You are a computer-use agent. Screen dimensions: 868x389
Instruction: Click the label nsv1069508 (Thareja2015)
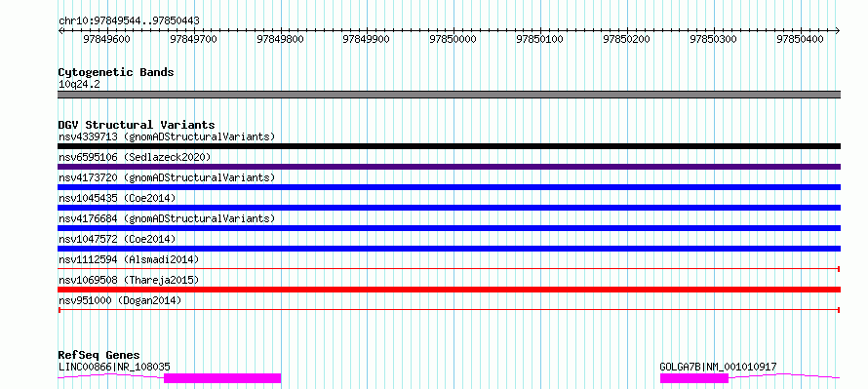pyautogui.click(x=129, y=280)
